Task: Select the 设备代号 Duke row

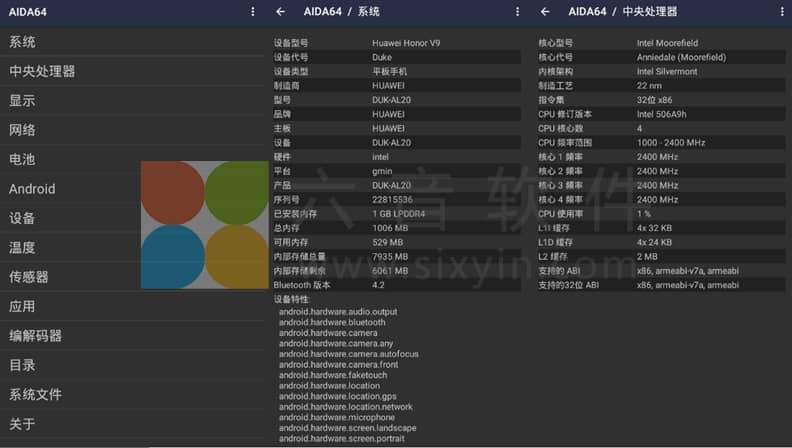Action: [397, 57]
